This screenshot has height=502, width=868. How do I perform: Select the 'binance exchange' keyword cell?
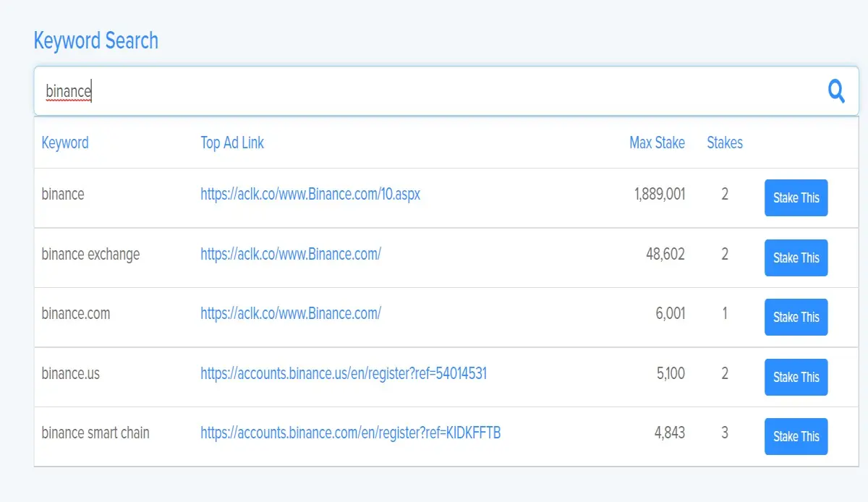click(x=90, y=254)
